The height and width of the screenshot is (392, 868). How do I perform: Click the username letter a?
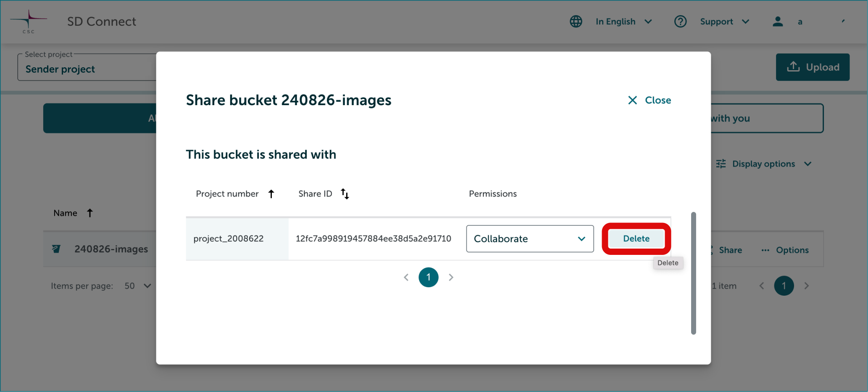[800, 22]
